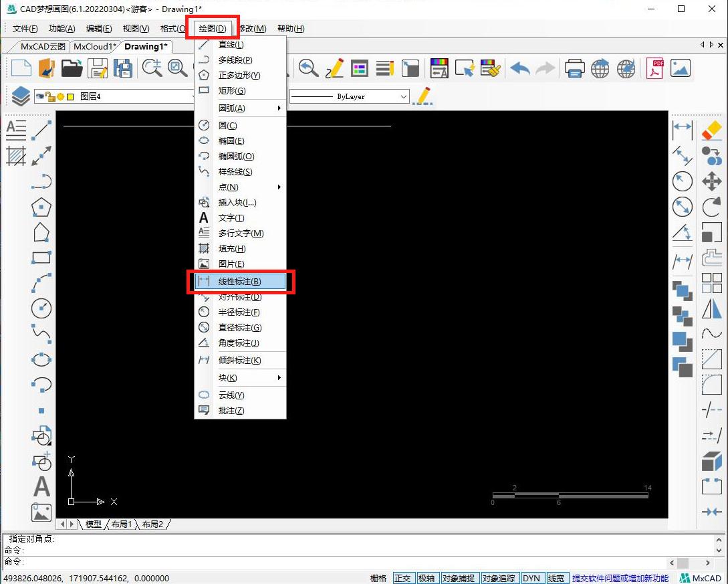Switch to the MxCloud1* document tab

(x=95, y=47)
